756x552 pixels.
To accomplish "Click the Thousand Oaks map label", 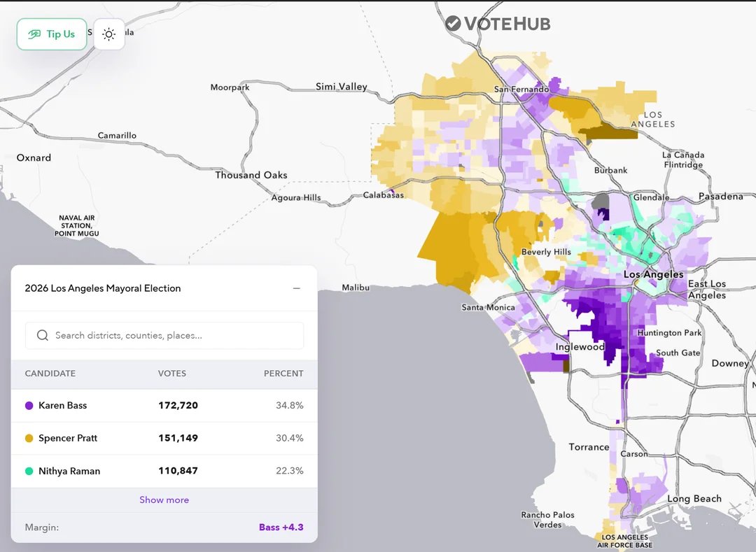I will pyautogui.click(x=251, y=175).
